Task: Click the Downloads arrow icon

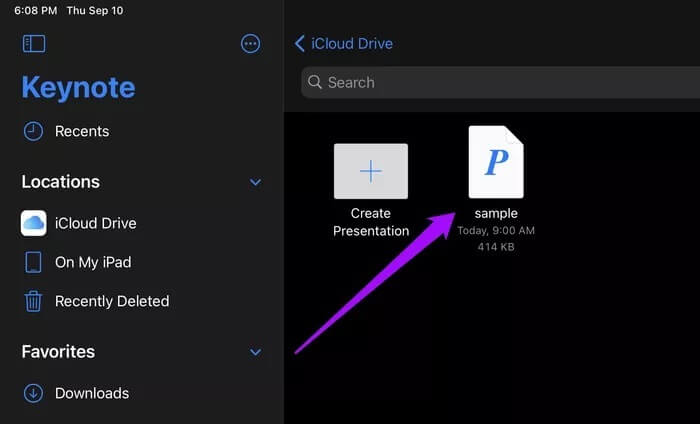Action: (33, 393)
